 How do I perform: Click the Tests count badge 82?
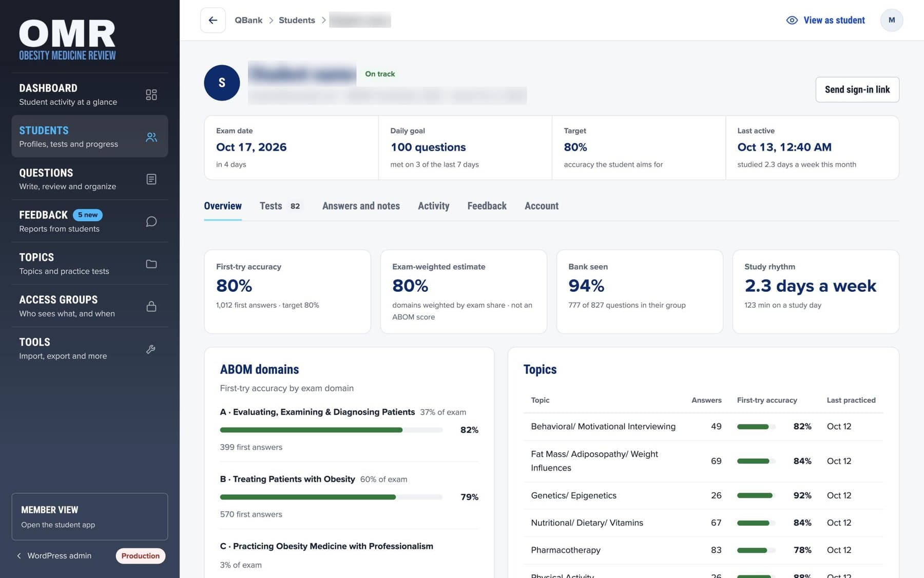coord(295,206)
